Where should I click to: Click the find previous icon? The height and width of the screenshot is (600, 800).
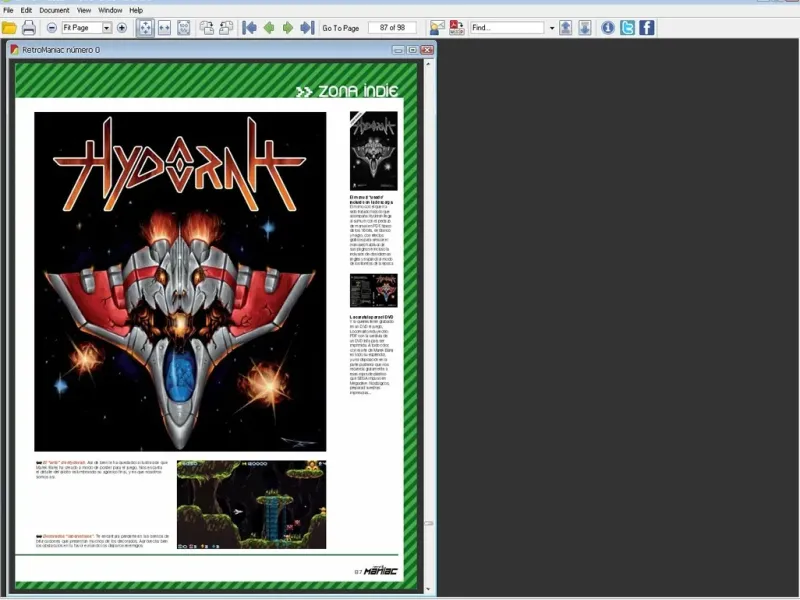tap(565, 28)
